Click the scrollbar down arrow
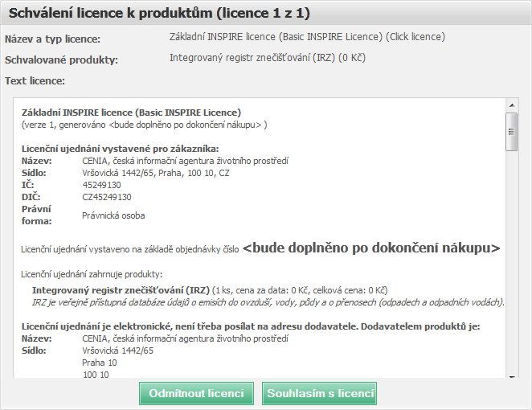Viewport: 532px width, 410px height. (512, 376)
